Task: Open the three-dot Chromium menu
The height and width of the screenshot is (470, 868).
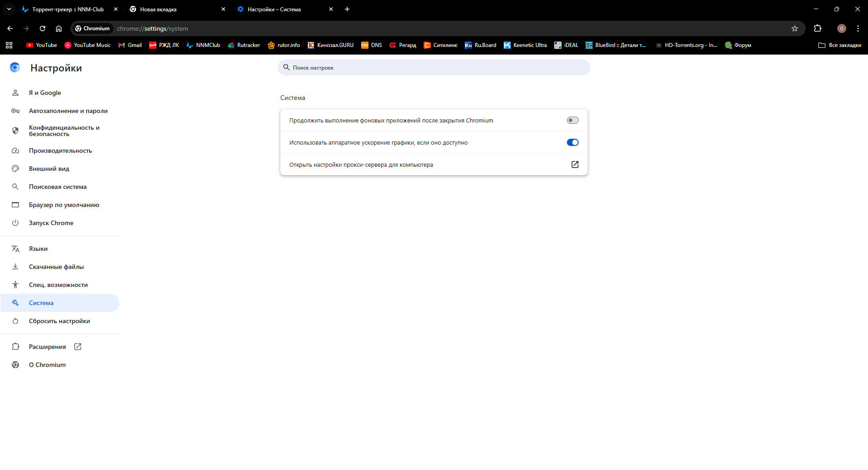Action: (x=858, y=28)
